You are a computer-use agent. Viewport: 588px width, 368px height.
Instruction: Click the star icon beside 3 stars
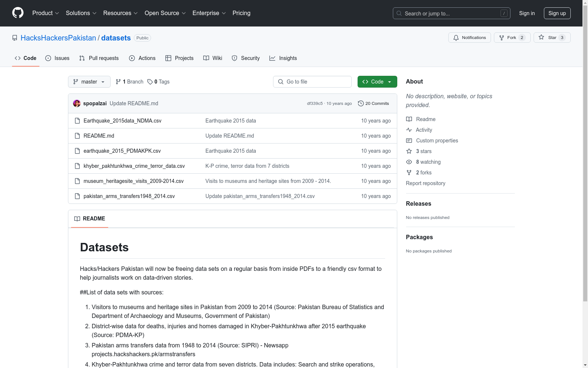tap(409, 151)
